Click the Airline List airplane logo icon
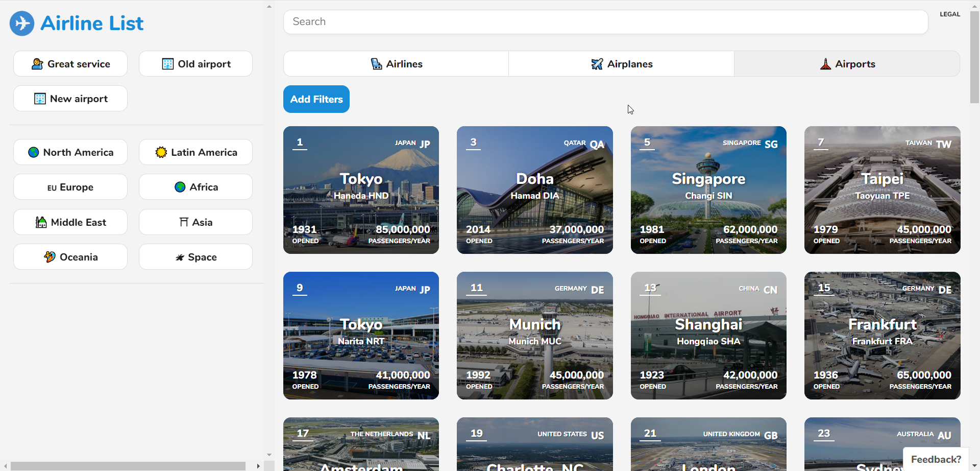The image size is (980, 471). [x=22, y=23]
